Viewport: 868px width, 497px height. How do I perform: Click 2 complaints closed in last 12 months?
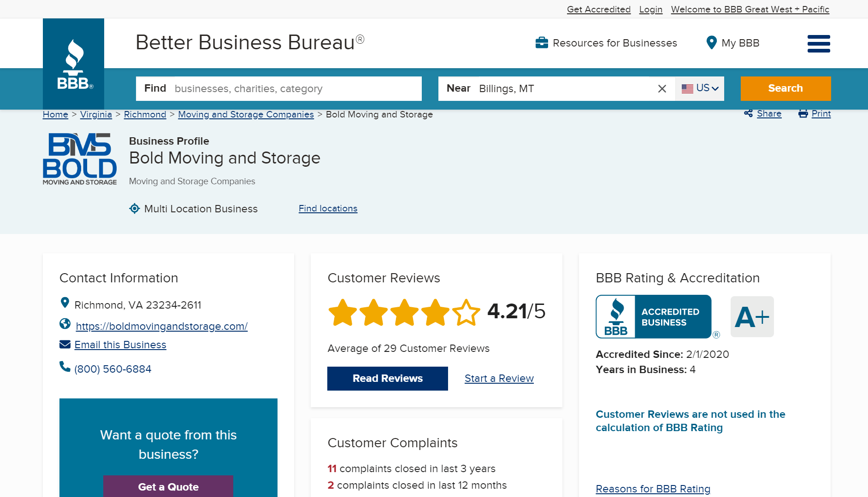coord(417,485)
